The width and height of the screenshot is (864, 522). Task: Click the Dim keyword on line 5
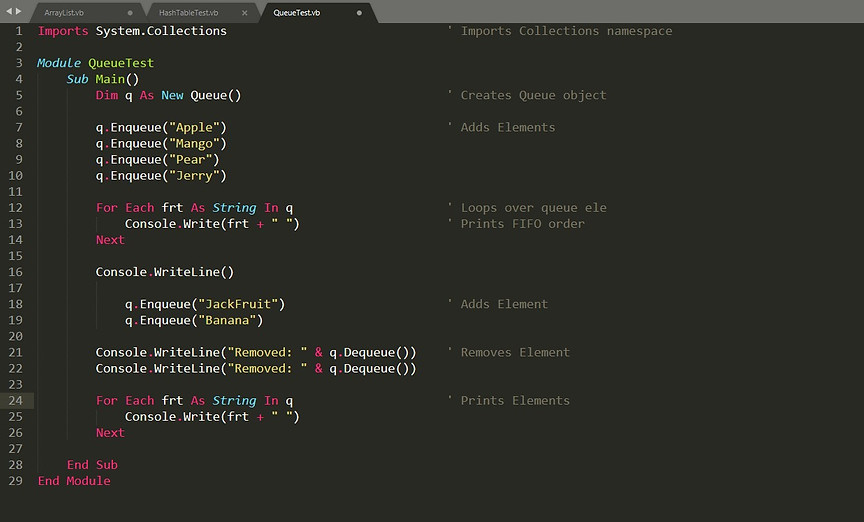(107, 95)
